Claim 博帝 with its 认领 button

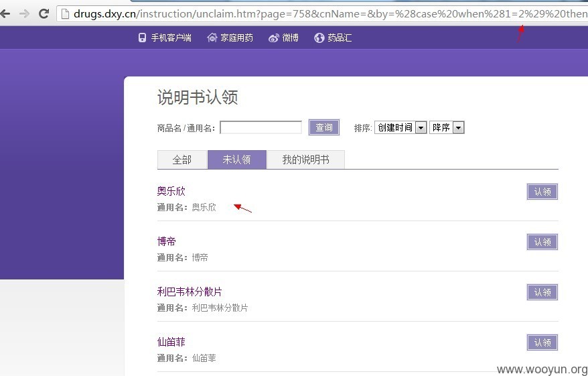542,242
